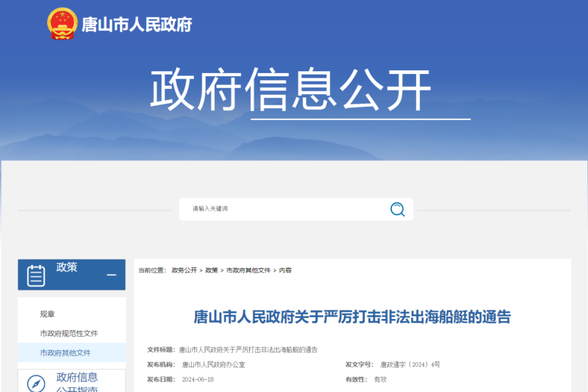Viewport: 588px width, 392px height.
Task: Select the 政策 panel header label
Action: pos(67,267)
